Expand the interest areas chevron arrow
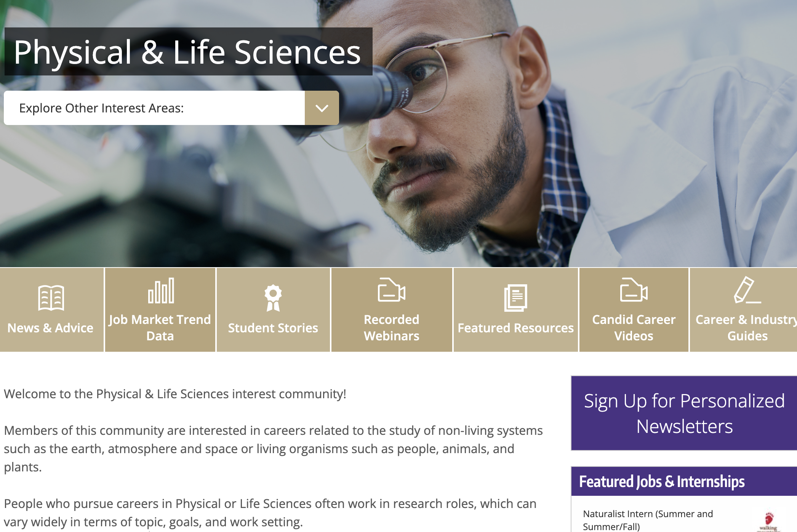The image size is (797, 532). click(322, 108)
